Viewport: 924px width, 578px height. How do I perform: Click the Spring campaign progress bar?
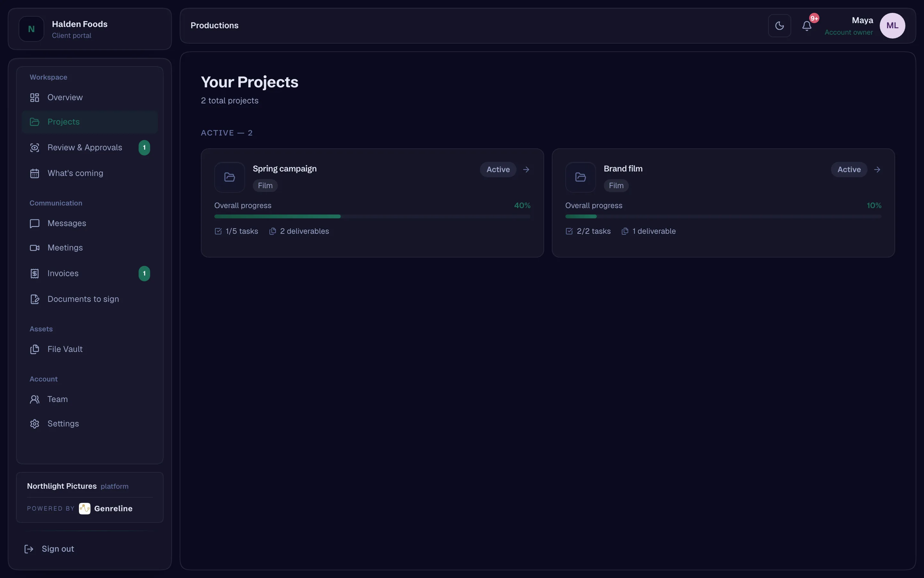(372, 216)
